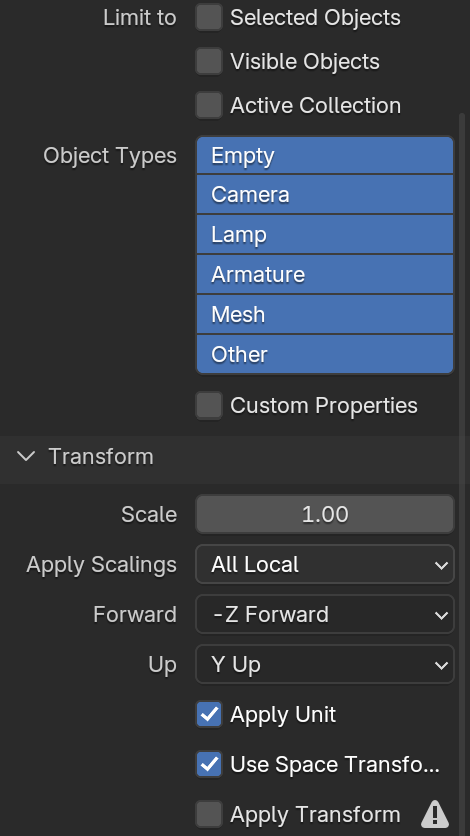Toggle Mesh object type
470x836 pixels.
point(325,315)
